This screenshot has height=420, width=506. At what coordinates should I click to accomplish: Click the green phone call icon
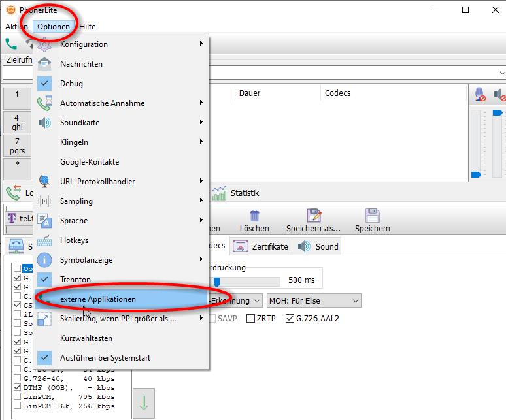(11, 44)
